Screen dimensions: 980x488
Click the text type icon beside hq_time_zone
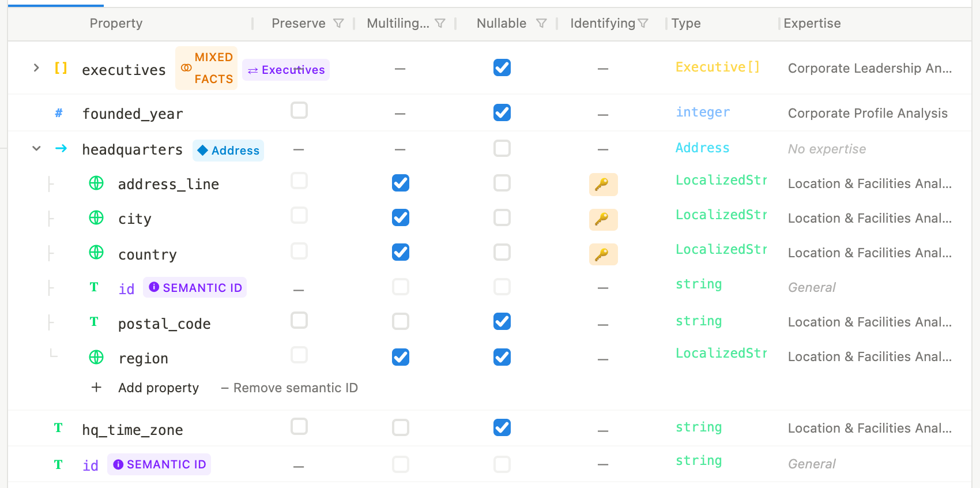(58, 427)
